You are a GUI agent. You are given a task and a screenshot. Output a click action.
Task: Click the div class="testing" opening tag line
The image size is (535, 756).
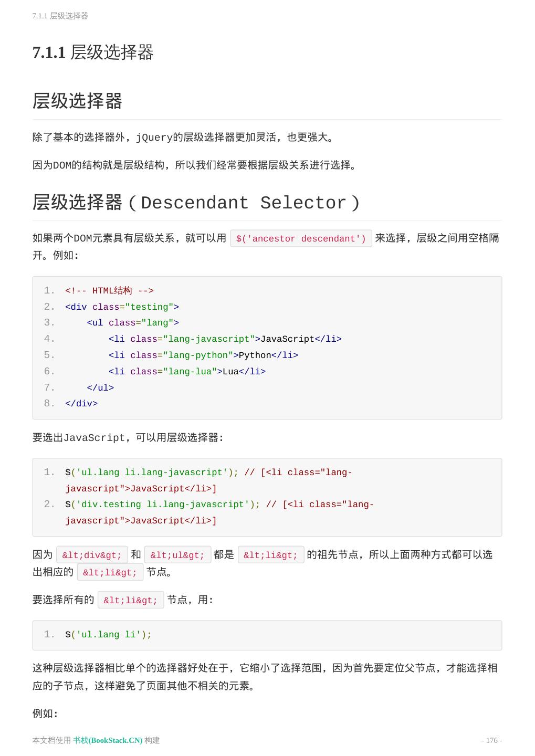point(122,307)
